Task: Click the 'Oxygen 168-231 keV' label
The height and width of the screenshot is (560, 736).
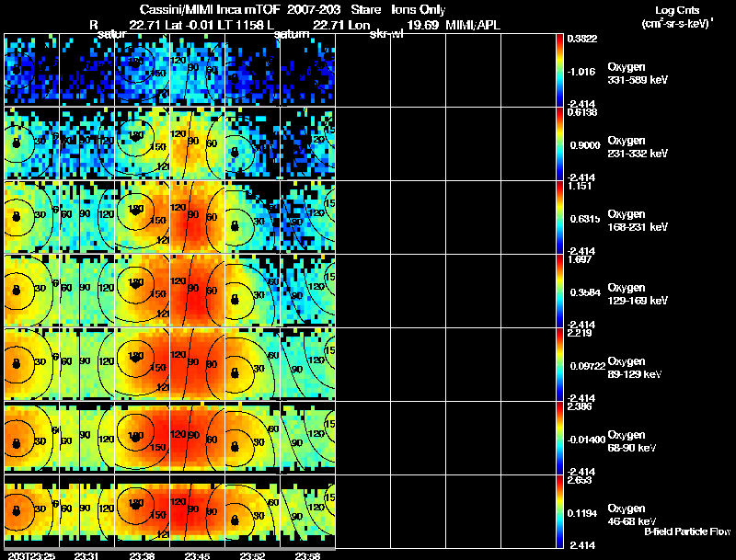Action: coord(638,221)
